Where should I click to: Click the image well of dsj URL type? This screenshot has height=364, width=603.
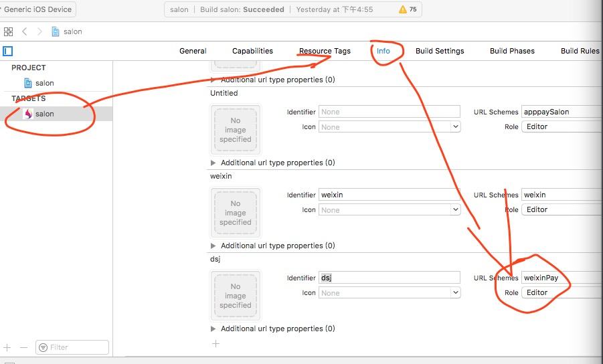236,296
